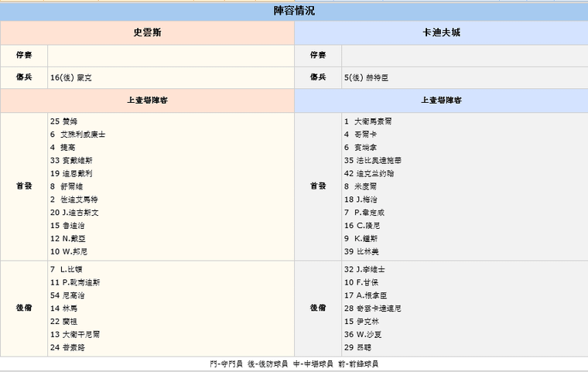
Task: Select substitute number 24 in 史雲斯 bench
Action: tap(67, 347)
